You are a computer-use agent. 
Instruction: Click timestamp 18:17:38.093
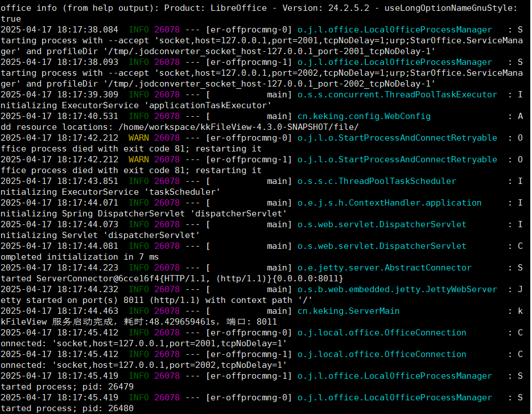click(x=88, y=62)
